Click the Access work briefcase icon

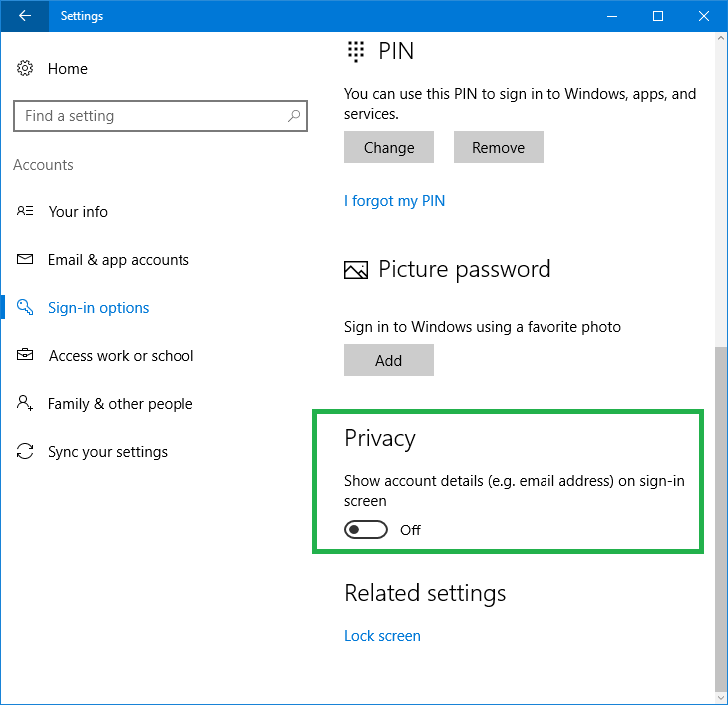coord(25,355)
